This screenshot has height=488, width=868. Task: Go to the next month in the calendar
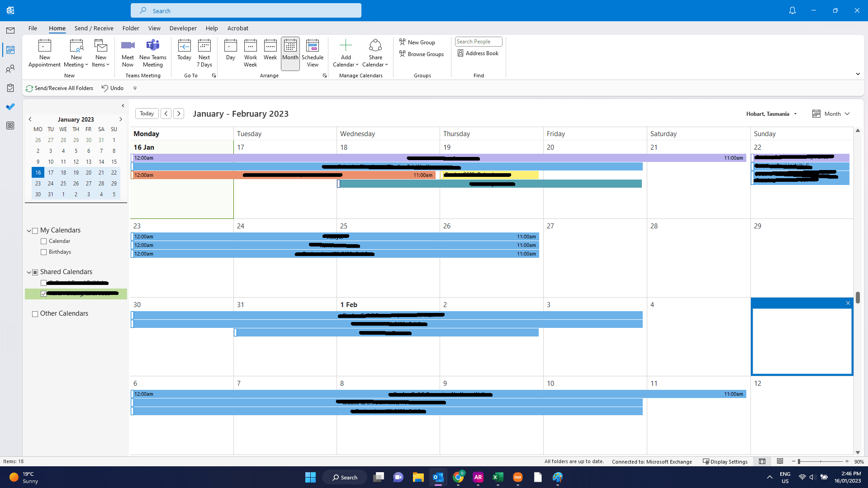(179, 114)
